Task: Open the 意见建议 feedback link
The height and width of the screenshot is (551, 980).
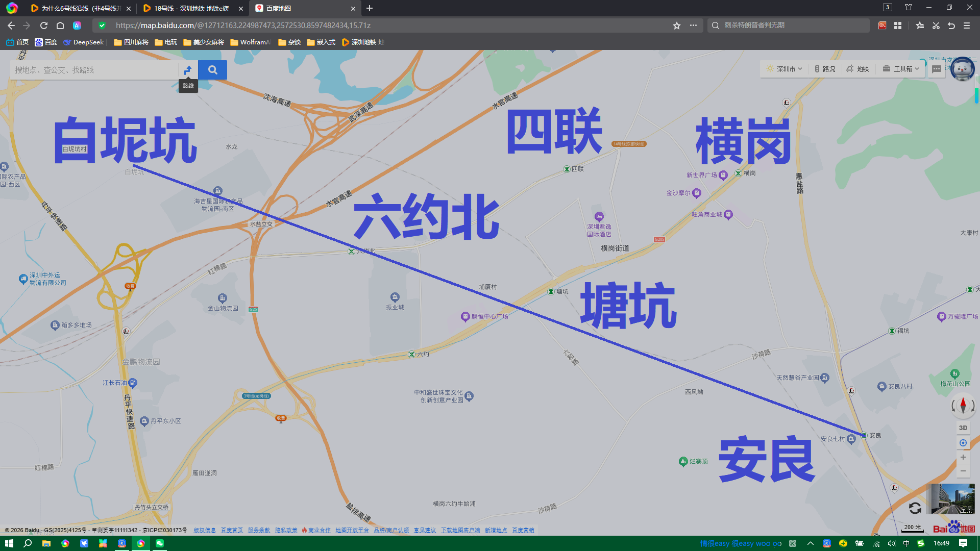Action: [x=424, y=530]
